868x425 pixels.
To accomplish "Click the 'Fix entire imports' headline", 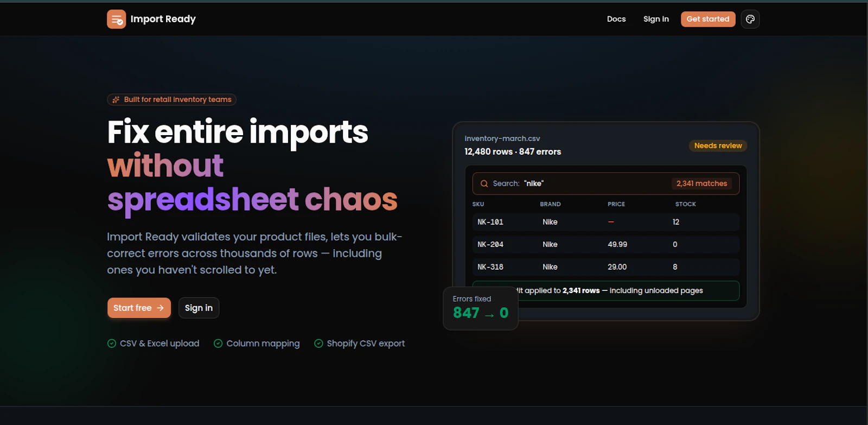I will (x=238, y=132).
